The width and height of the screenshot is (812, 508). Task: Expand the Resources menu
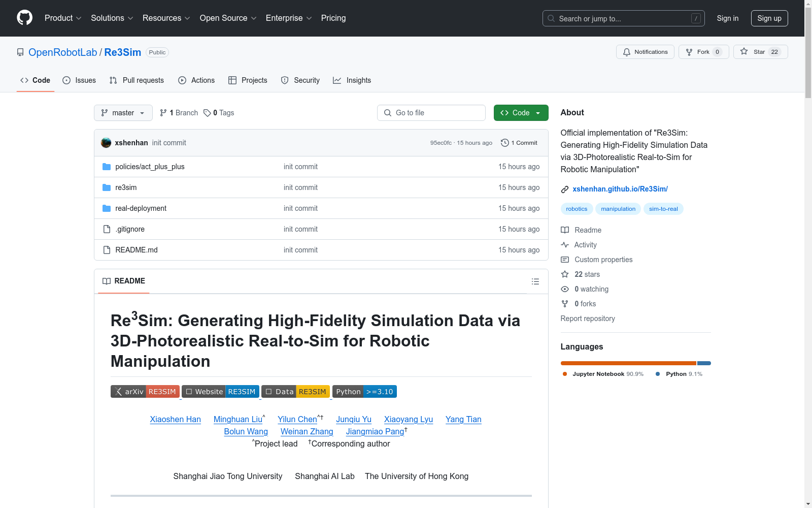pos(166,18)
